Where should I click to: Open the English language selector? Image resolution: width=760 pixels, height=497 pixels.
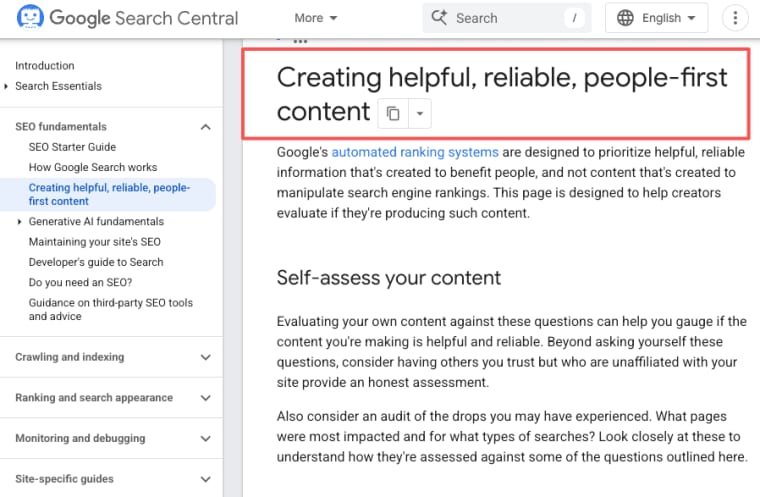[656, 18]
